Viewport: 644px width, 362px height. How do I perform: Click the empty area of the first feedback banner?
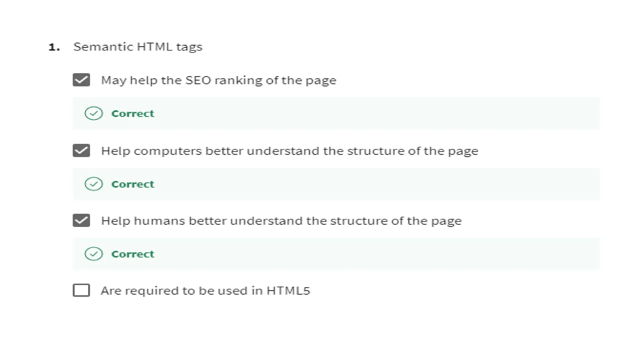(x=377, y=113)
